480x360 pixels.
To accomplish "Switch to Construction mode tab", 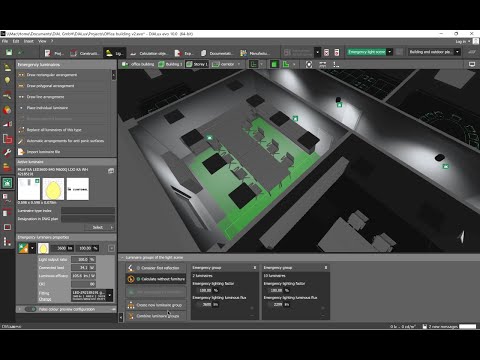I will (x=85, y=53).
